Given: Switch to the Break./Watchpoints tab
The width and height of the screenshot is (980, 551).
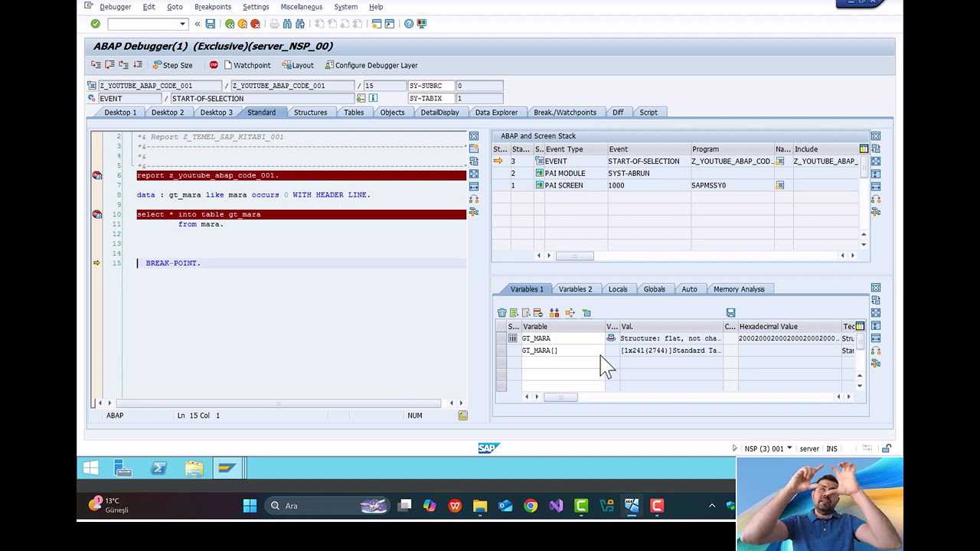Looking at the screenshot, I should [565, 112].
